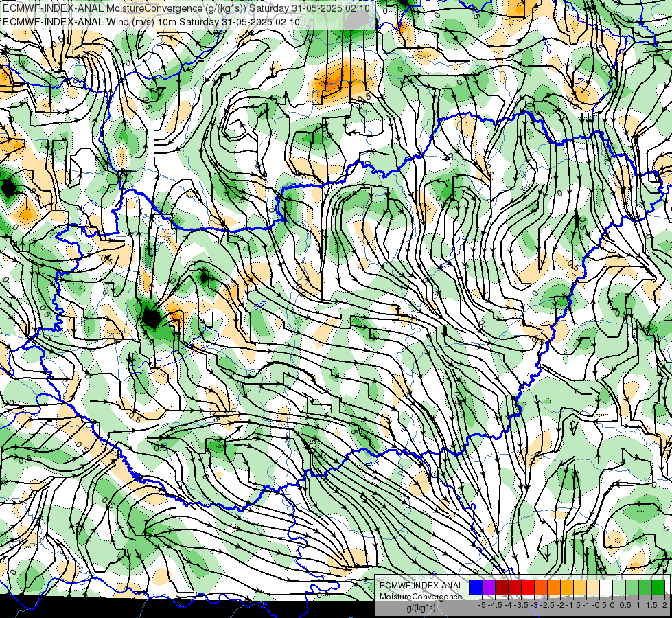Image resolution: width=672 pixels, height=618 pixels.
Task: Click the 2 tick label ending the legend
Action: point(664,605)
